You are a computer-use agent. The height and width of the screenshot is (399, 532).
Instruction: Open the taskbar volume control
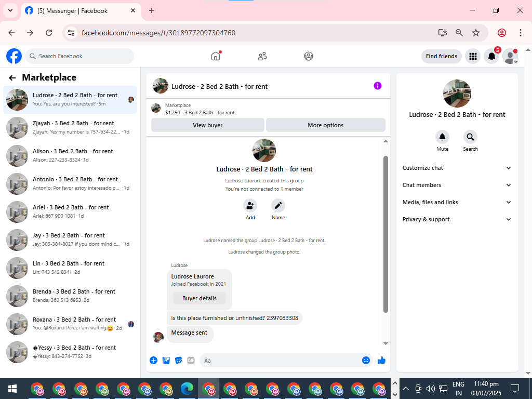coord(430,389)
